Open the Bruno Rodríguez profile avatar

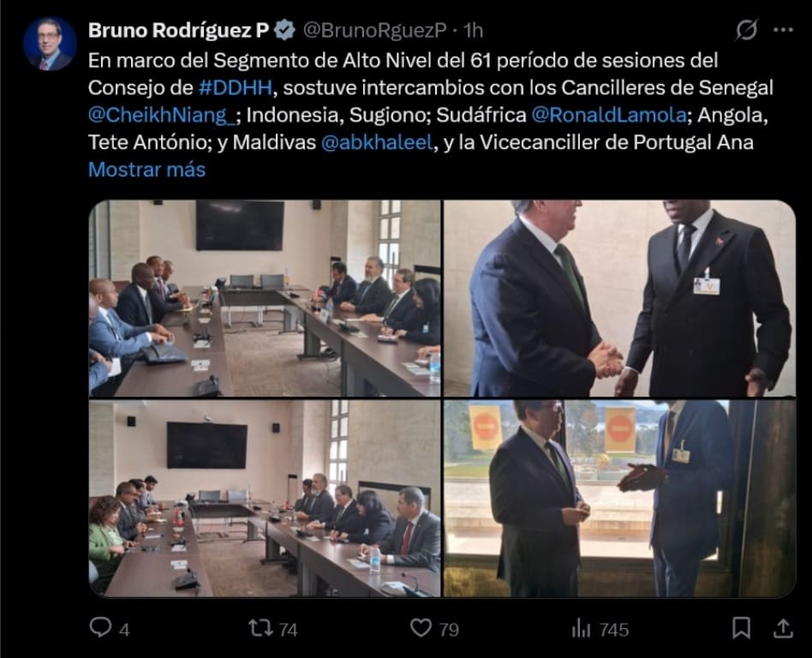coord(50,44)
